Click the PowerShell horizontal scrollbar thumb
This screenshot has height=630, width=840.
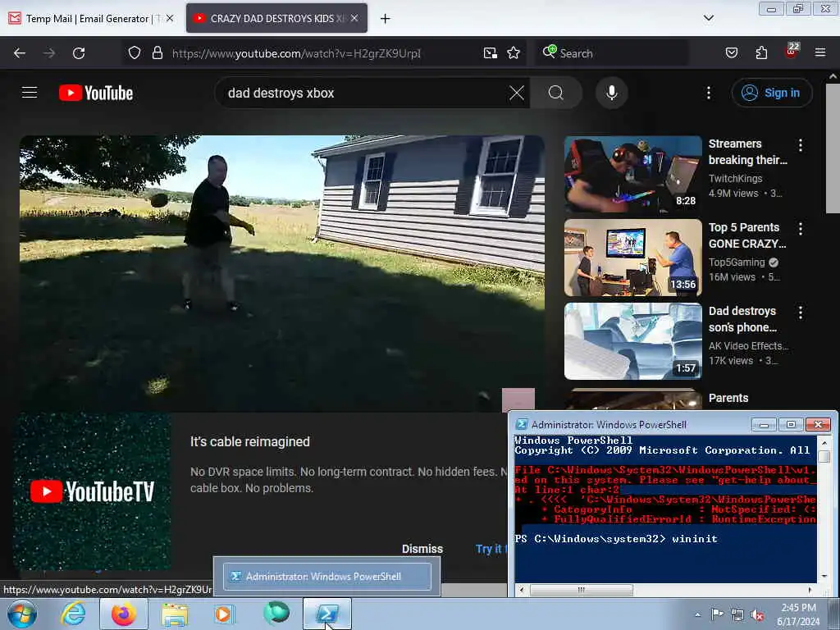[582, 590]
